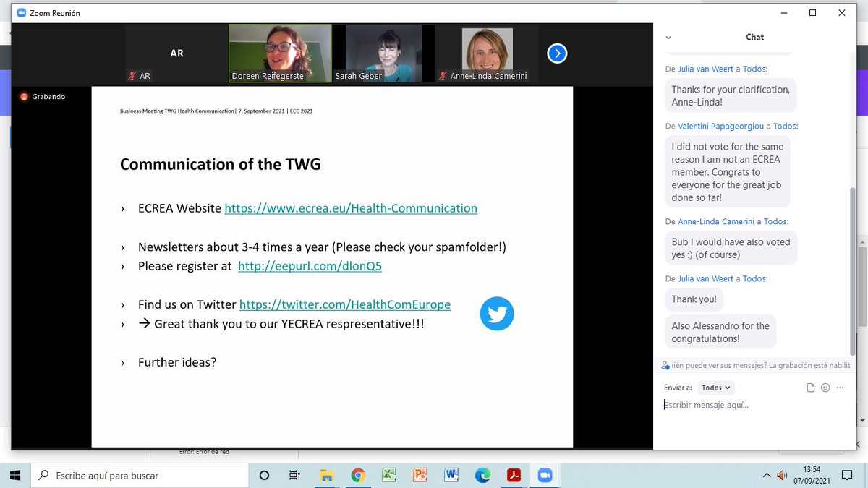Click the 'Further ideas?' bullet on the slide
Image resolution: width=868 pixels, height=488 pixels.
tap(177, 362)
